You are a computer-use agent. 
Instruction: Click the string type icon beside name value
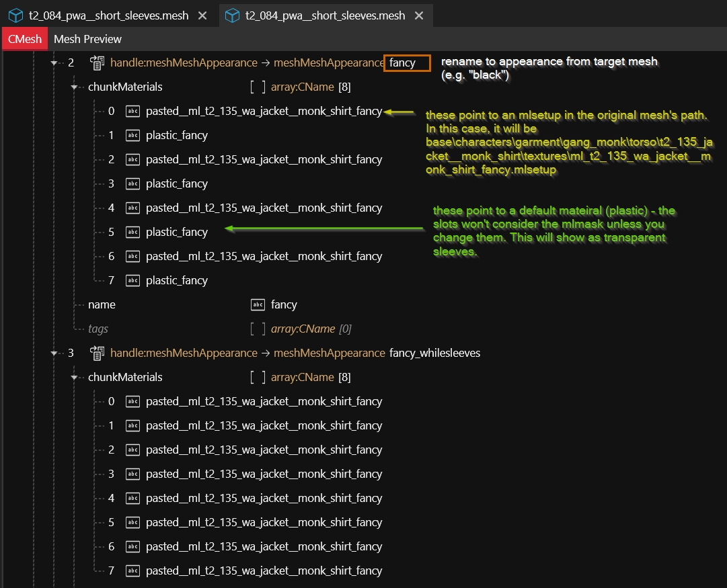tap(257, 304)
